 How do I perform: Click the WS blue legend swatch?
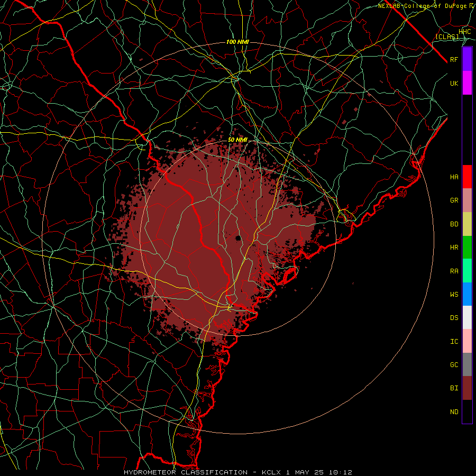point(467,294)
